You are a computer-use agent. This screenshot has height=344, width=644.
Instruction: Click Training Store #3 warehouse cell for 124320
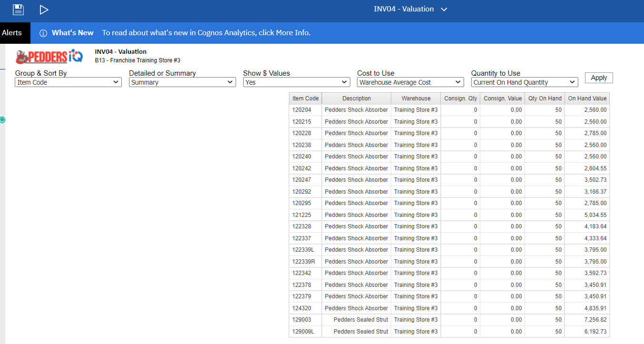(x=416, y=308)
